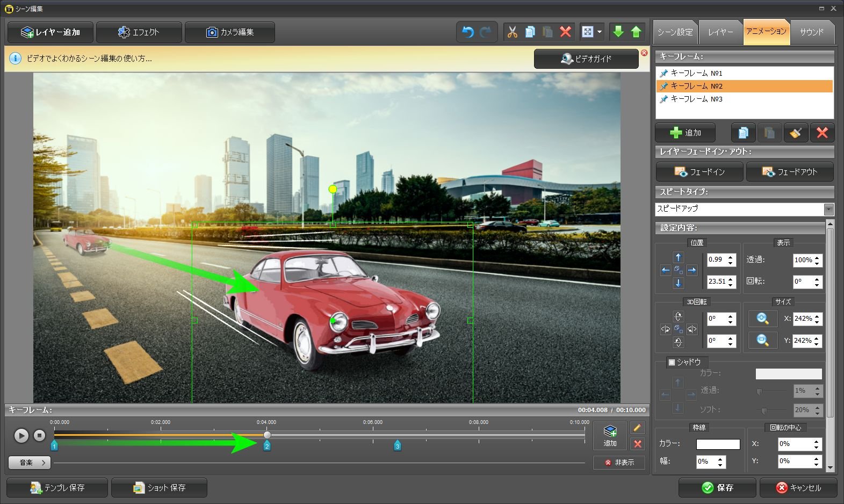This screenshot has width=844, height=504.
Task: Toggle 非表示 for the timeline
Action: [x=619, y=463]
